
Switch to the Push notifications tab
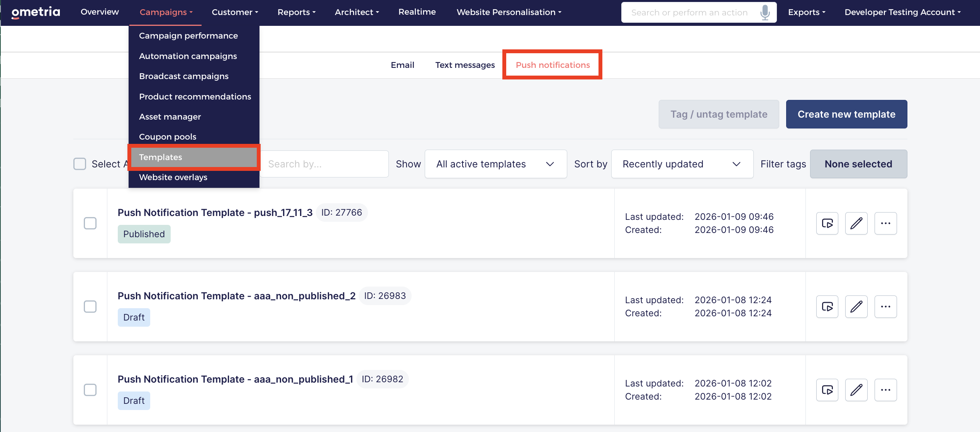point(553,65)
